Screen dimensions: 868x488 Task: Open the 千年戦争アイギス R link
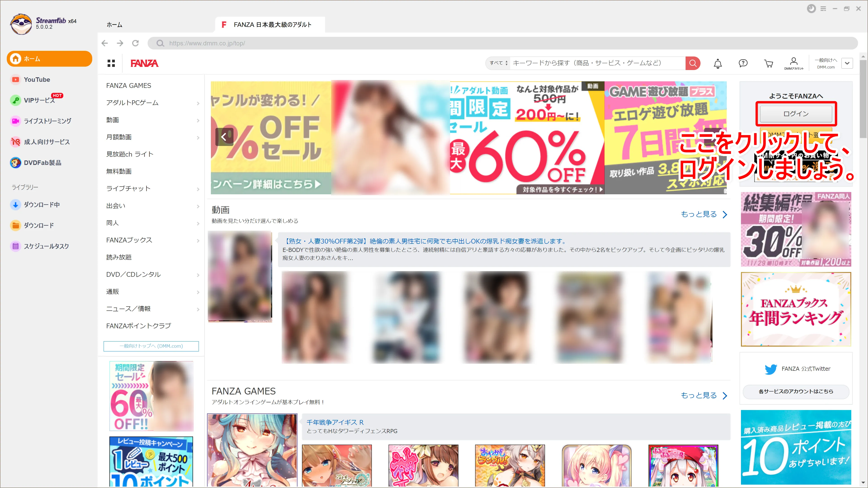click(335, 422)
